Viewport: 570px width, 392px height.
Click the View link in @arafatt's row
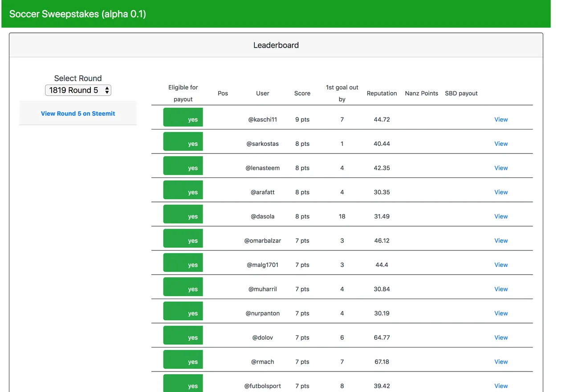[x=501, y=192]
